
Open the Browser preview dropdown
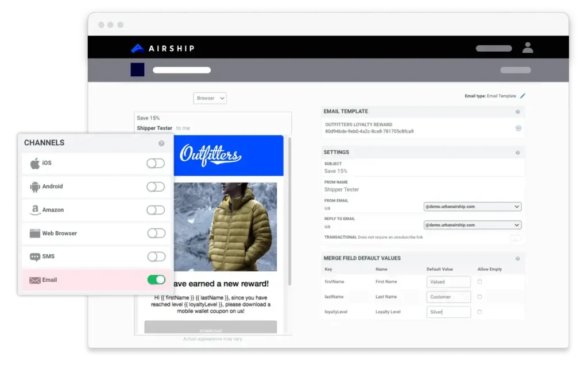[210, 98]
